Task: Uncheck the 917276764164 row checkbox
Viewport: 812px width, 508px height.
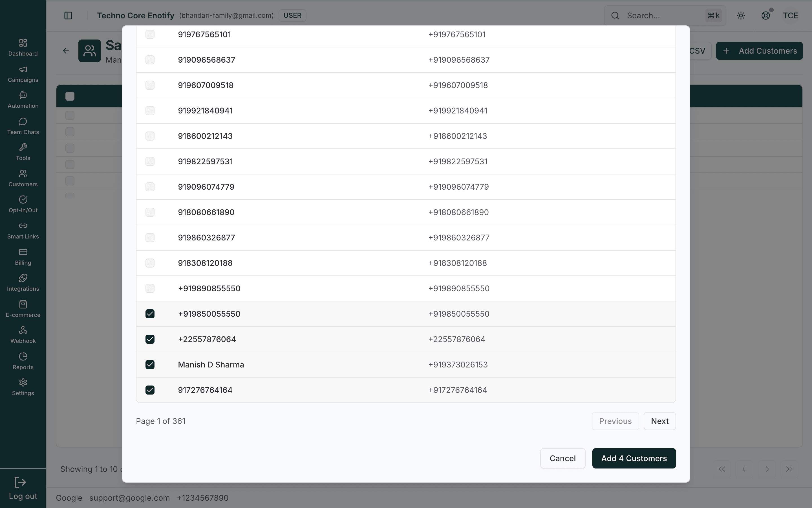Action: click(x=150, y=390)
